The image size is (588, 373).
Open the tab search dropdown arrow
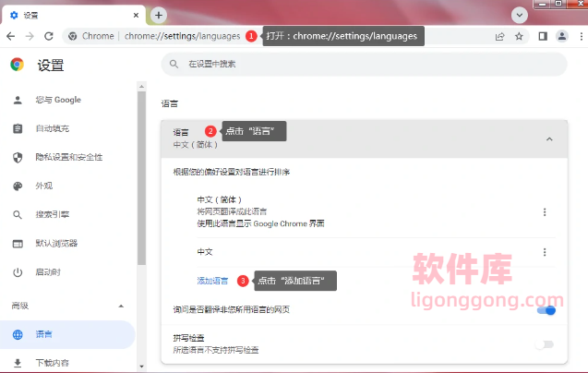[520, 16]
